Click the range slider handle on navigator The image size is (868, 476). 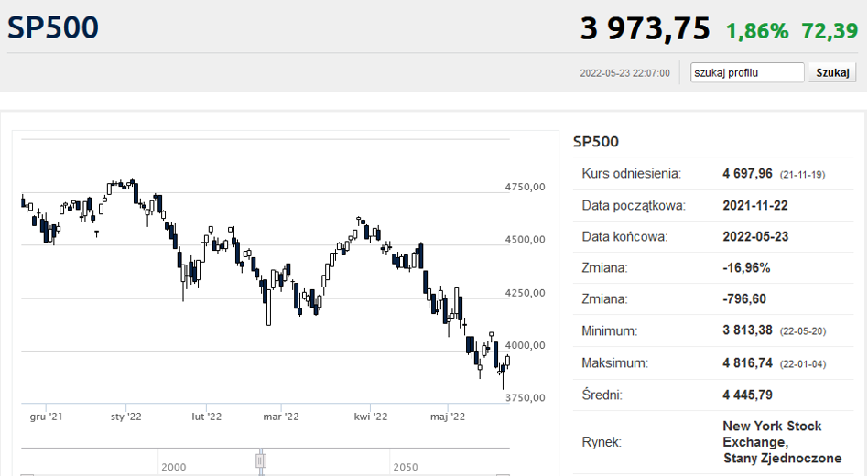click(x=261, y=460)
